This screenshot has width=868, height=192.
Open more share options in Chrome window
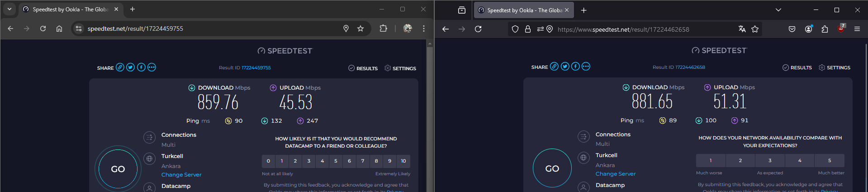click(x=152, y=67)
